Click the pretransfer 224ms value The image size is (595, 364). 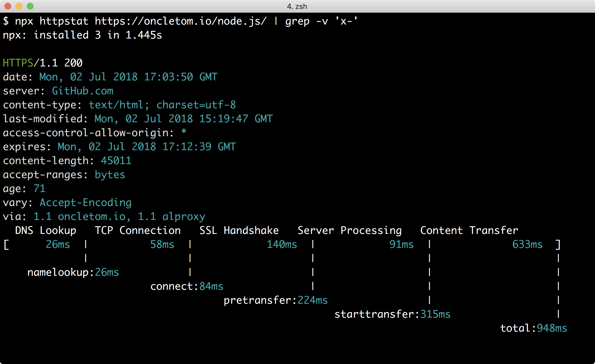pos(312,300)
